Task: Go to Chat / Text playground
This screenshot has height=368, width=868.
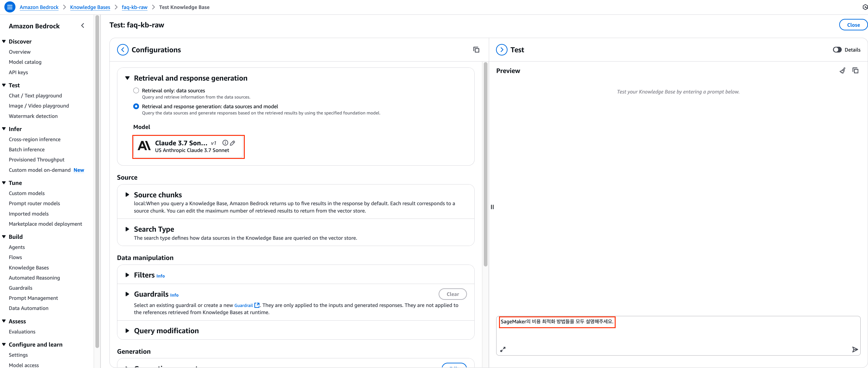Action: 35,96
